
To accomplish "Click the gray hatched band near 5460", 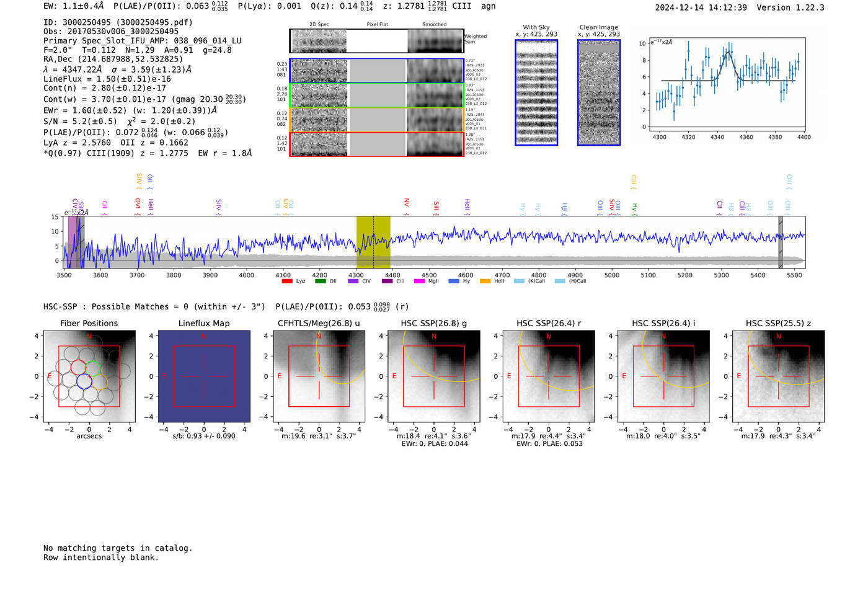I will point(781,242).
